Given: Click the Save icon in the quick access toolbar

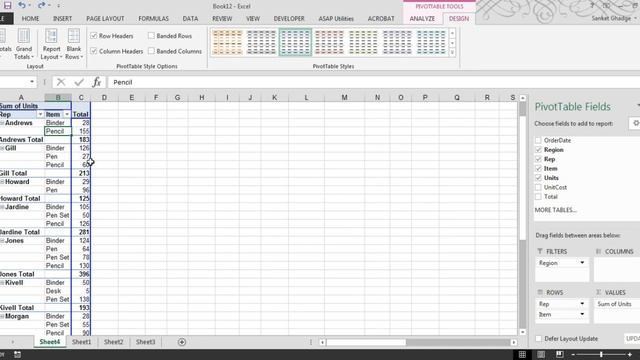Looking at the screenshot, I should (x=7, y=5).
